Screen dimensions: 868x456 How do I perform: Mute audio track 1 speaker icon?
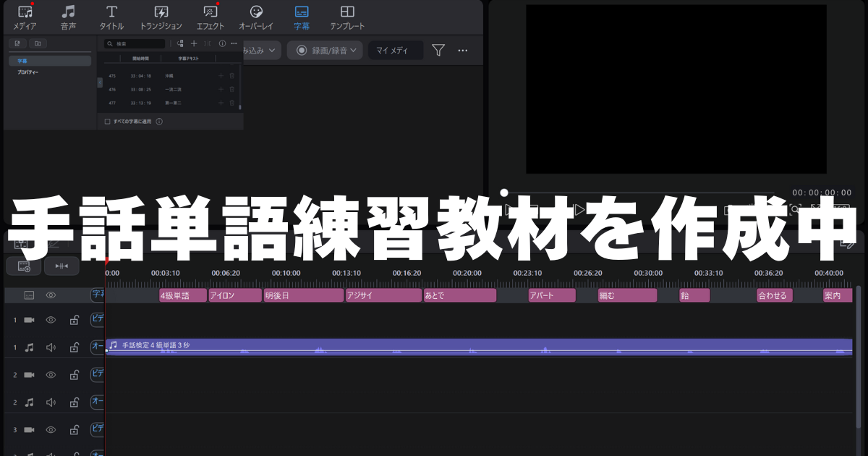click(51, 347)
